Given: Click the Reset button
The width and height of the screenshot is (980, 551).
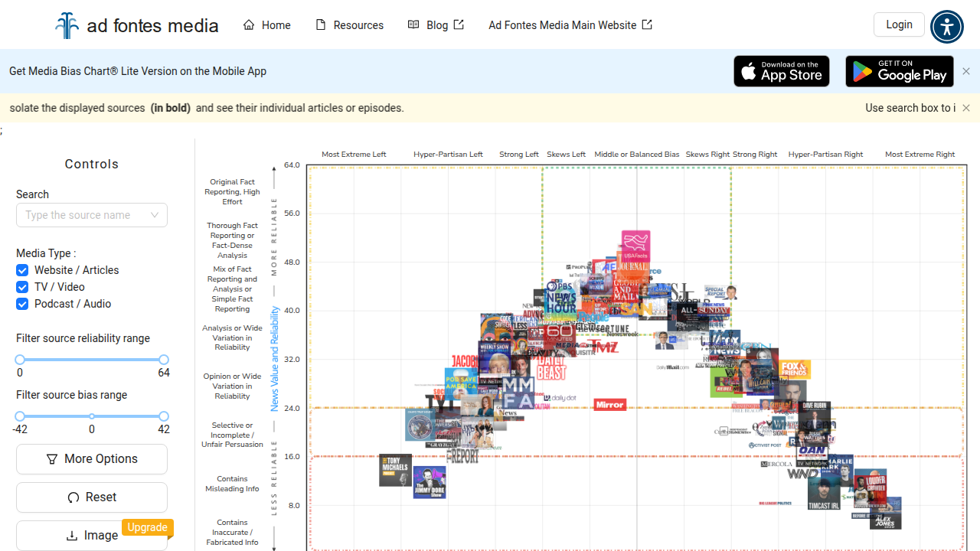Looking at the screenshot, I should click(x=92, y=497).
